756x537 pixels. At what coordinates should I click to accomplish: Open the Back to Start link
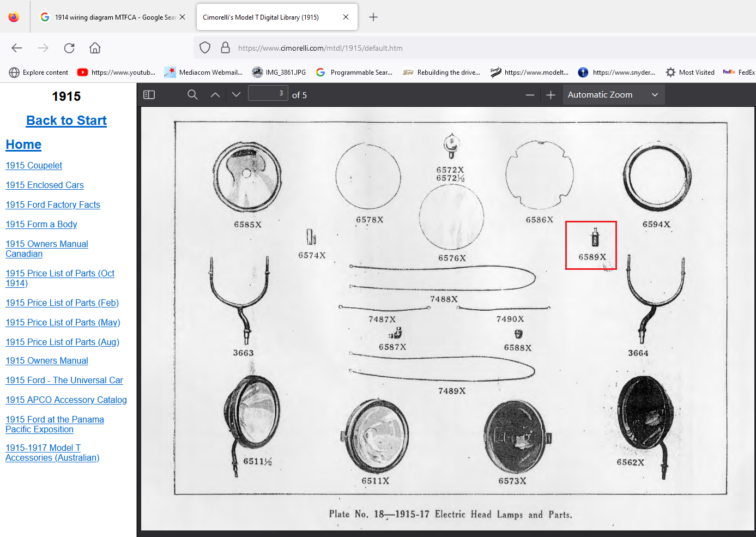(x=66, y=120)
